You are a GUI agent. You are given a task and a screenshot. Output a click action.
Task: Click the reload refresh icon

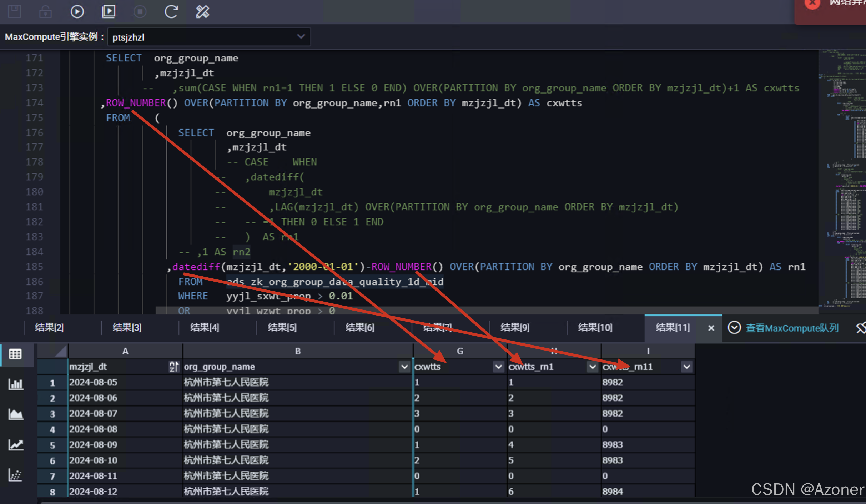click(x=171, y=12)
